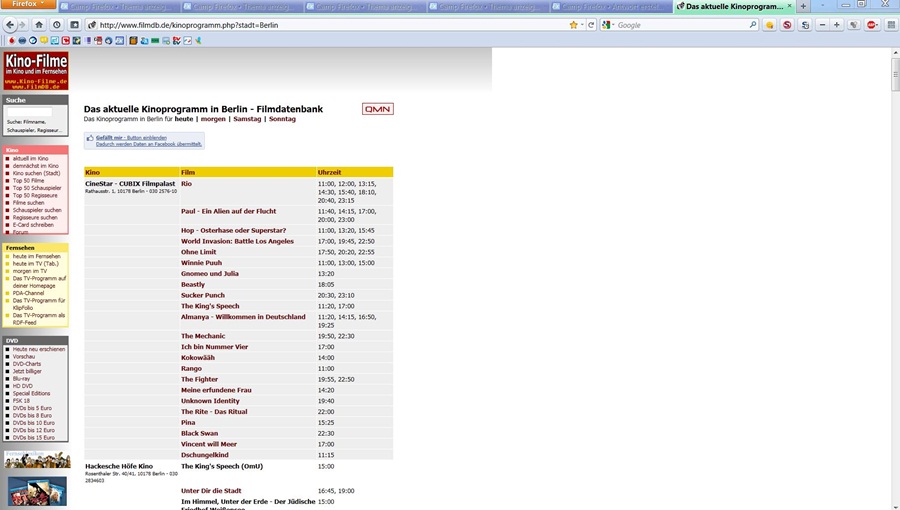The image size is (900, 510).
Task: Click Hackesche Höfe Kino cinema name
Action: point(119,466)
